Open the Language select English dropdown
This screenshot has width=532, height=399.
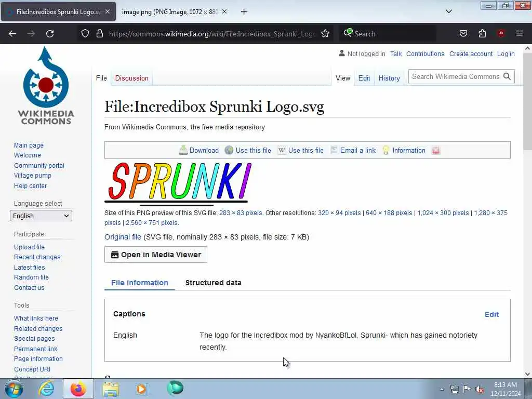coord(41,216)
